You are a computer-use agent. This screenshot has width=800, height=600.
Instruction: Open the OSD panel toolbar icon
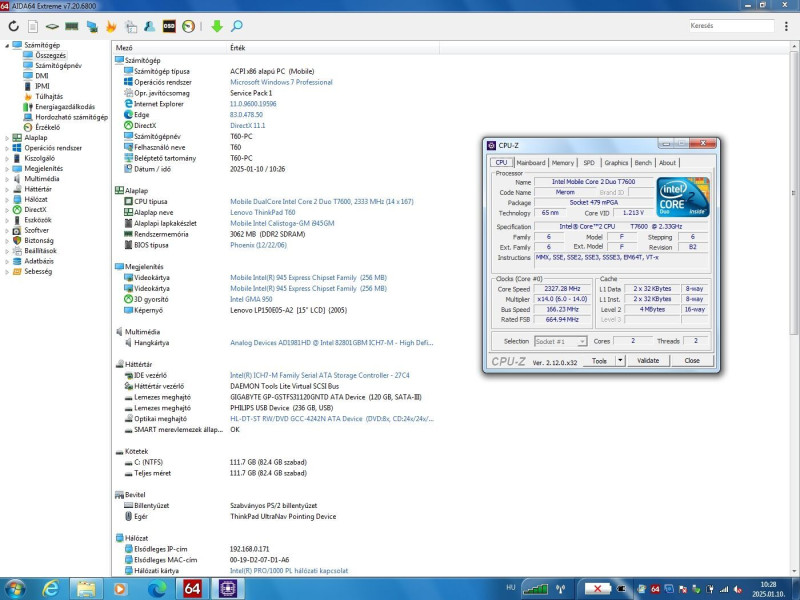tap(169, 26)
